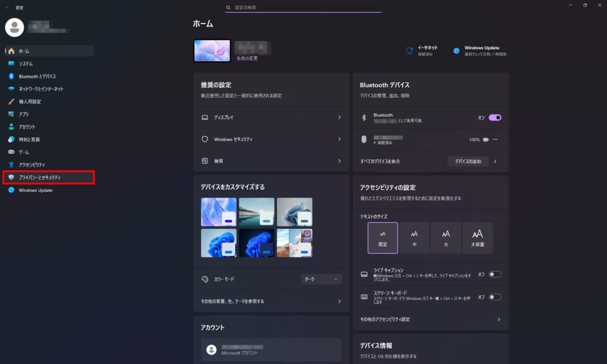Expand the ディスプレイ row chevron
This screenshot has width=607, height=364.
(x=340, y=117)
